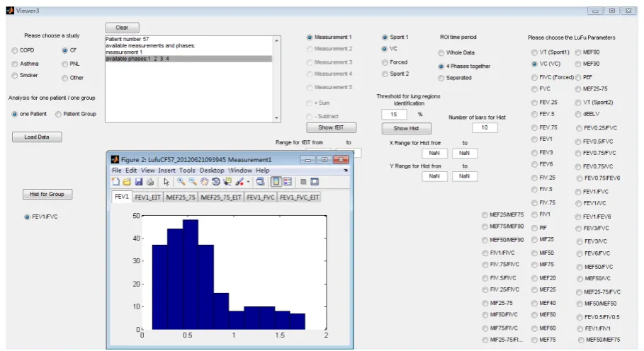The image size is (644, 351).
Task: Select the Smoker study radio button
Action: tap(15, 76)
